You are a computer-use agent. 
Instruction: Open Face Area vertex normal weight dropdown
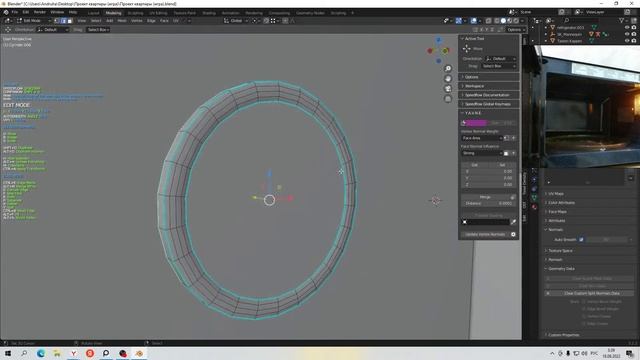(x=482, y=138)
